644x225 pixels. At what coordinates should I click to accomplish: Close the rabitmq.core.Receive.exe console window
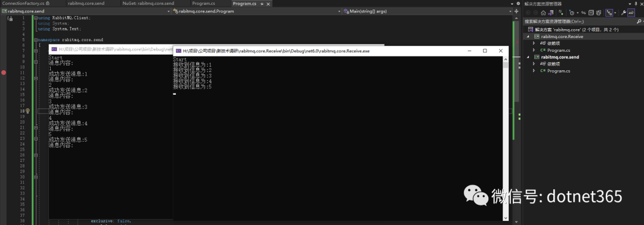click(x=500, y=51)
